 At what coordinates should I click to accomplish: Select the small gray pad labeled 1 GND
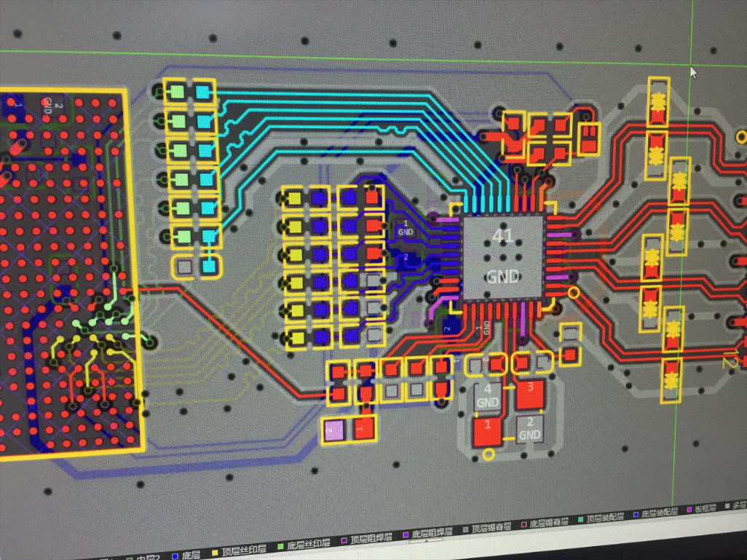(x=406, y=228)
